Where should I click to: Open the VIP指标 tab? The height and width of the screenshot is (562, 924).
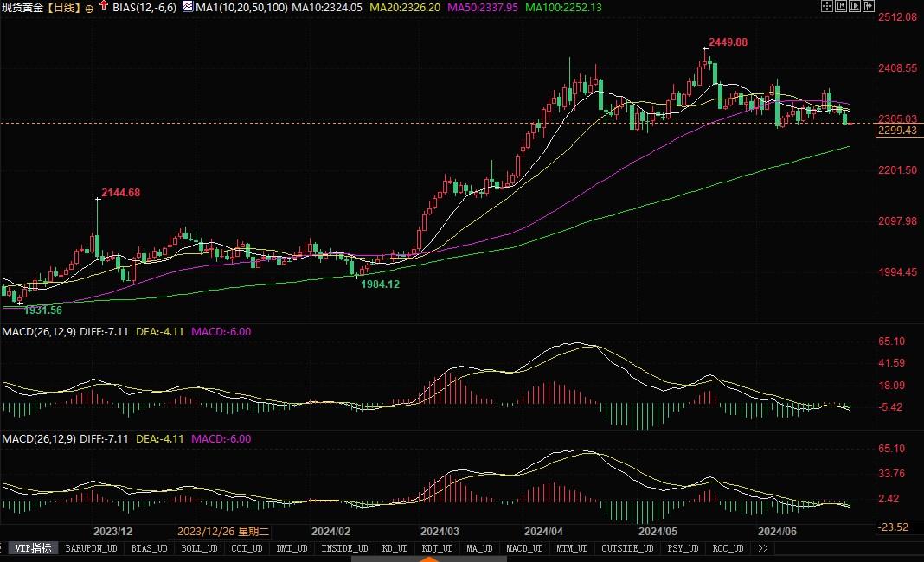point(34,548)
